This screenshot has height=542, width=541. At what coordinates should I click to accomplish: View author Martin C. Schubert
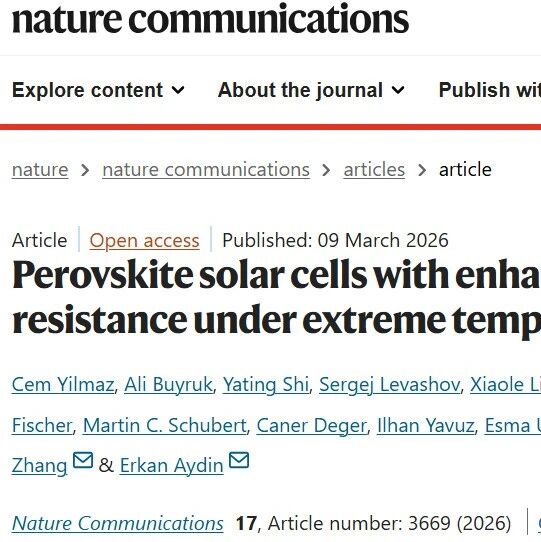[x=165, y=425]
